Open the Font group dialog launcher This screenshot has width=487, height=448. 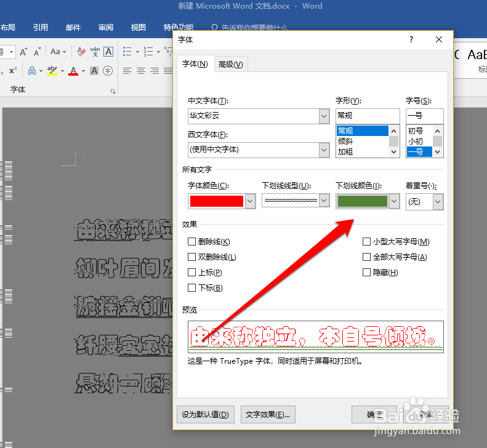click(x=113, y=91)
